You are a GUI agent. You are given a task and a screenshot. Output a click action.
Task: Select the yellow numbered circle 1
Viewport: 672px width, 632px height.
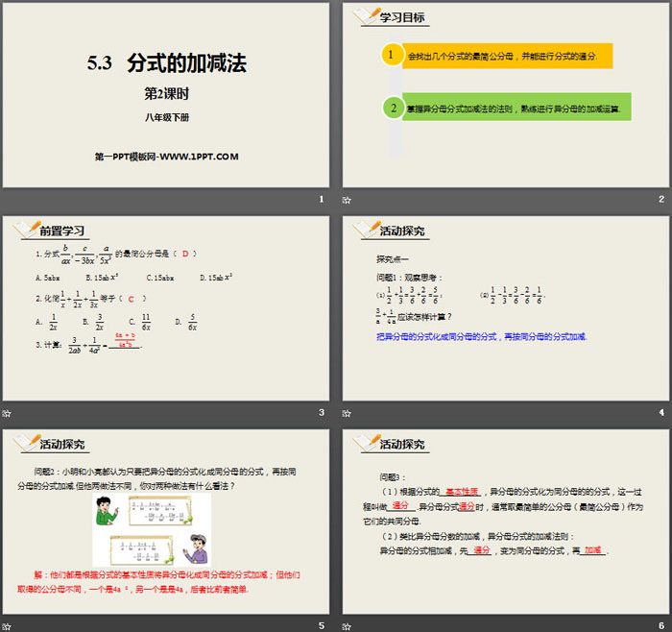pyautogui.click(x=392, y=56)
